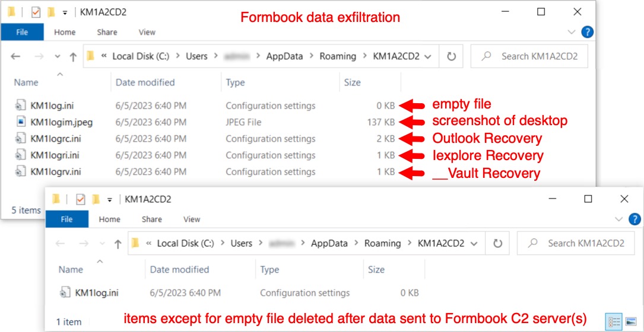This screenshot has width=644, height=332.
Task: Open the Share tab in the top window
Action: (x=107, y=32)
